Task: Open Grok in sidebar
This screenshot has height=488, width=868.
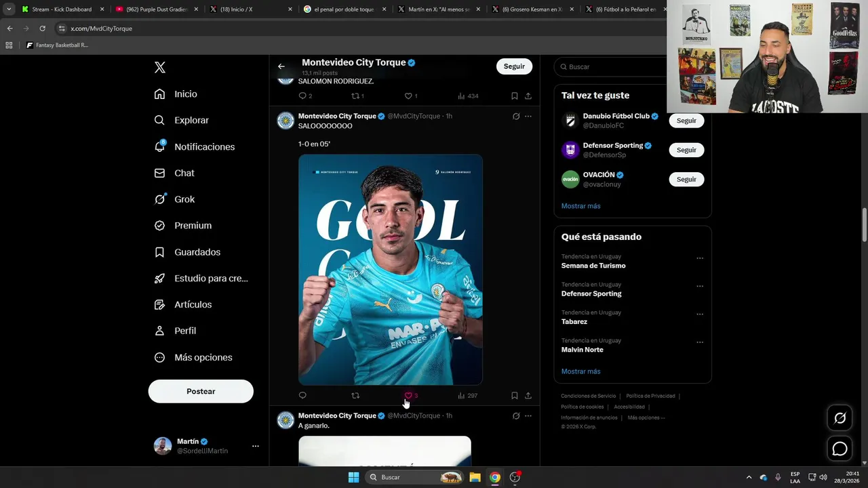Action: 174,199
